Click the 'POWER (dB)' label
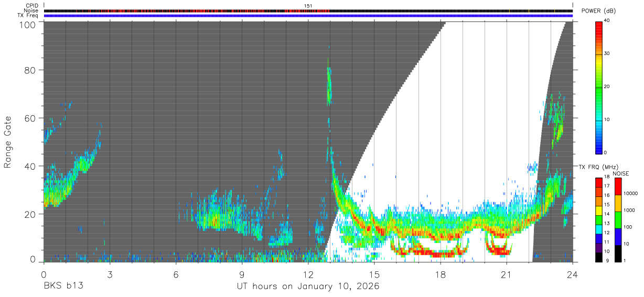The image size is (644, 297). [x=598, y=11]
